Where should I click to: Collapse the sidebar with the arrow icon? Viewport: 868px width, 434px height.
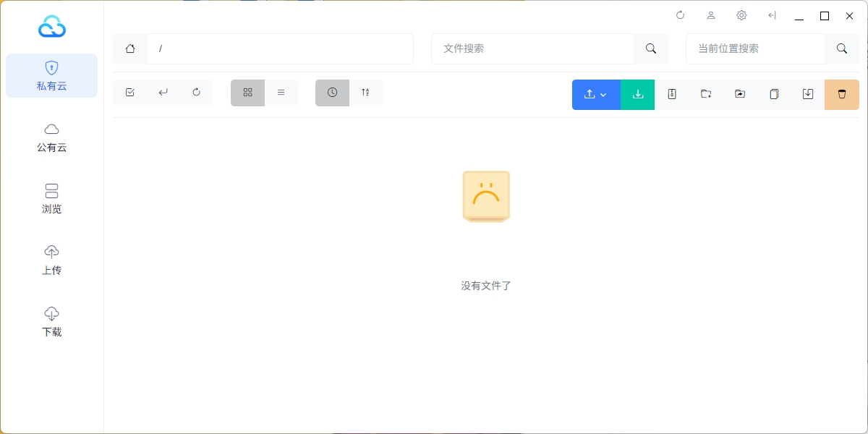pos(772,15)
